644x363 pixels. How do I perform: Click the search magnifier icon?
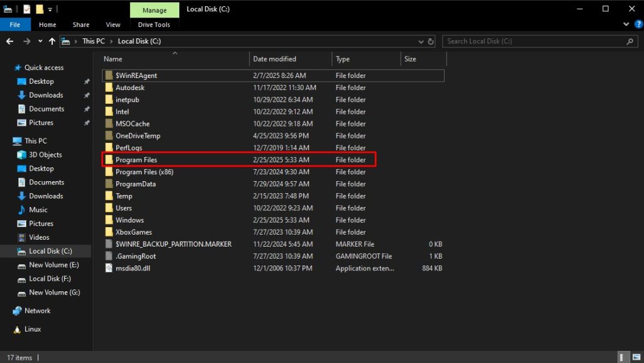pos(630,41)
